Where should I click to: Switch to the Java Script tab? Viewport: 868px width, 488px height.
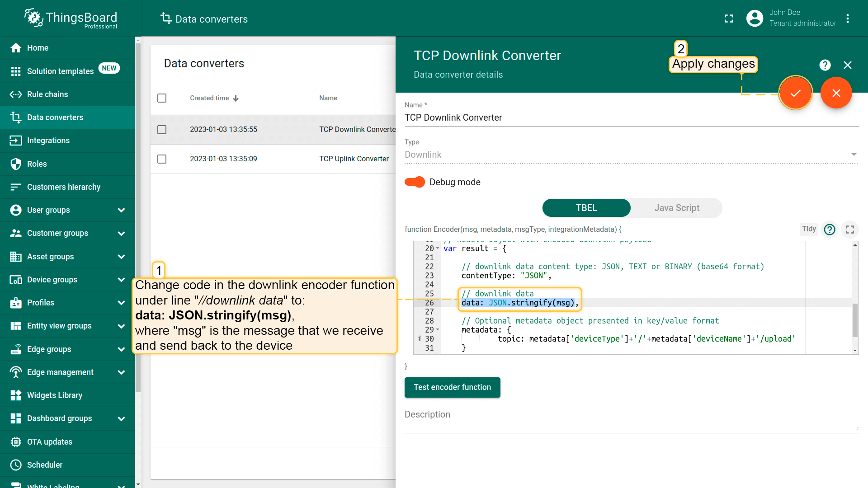pyautogui.click(x=676, y=208)
